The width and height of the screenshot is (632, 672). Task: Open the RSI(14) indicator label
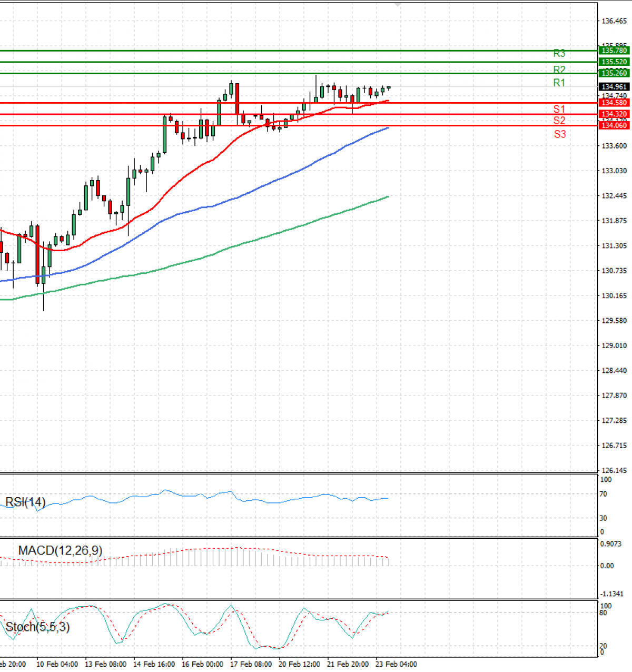click(x=25, y=502)
